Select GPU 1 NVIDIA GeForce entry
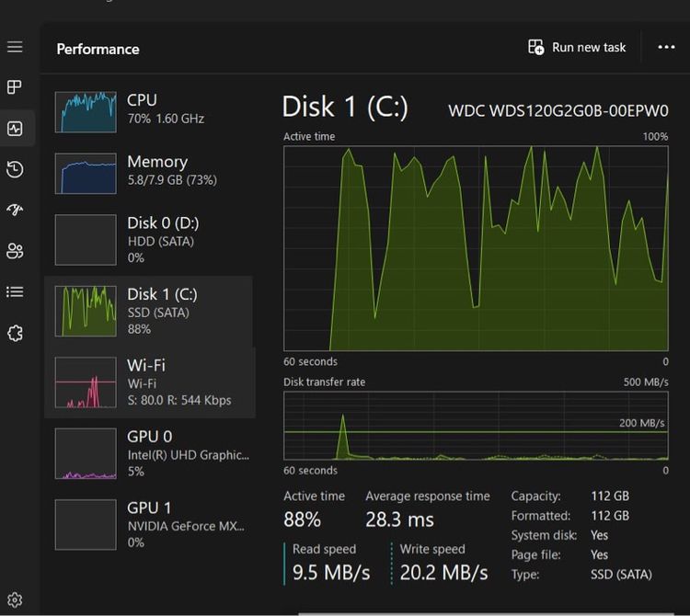 click(x=148, y=524)
